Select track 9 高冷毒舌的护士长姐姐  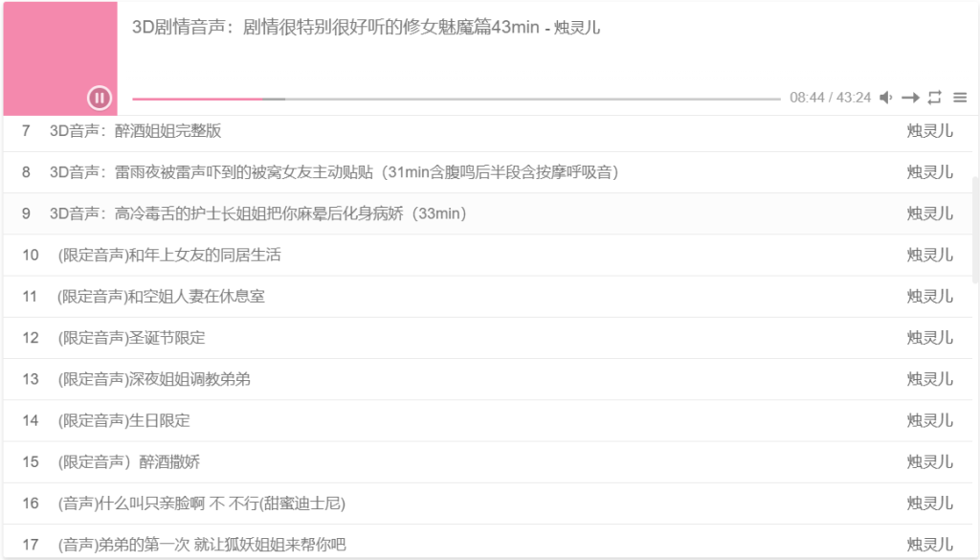pos(487,213)
